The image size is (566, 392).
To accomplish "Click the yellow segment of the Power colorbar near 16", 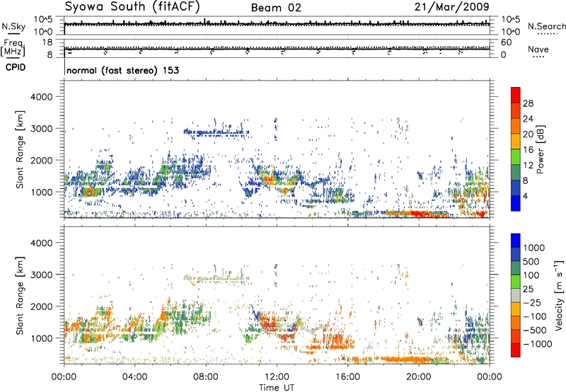I will pyautogui.click(x=516, y=141).
